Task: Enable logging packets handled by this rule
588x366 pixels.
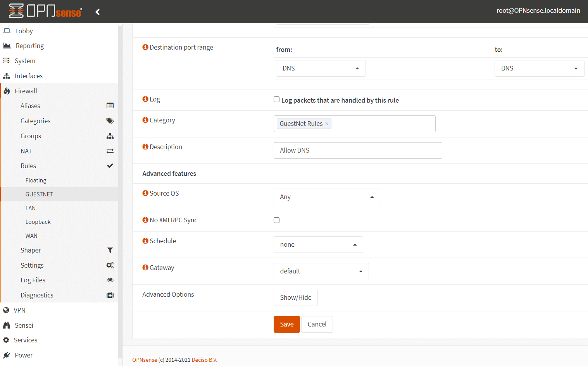Action: (276, 100)
